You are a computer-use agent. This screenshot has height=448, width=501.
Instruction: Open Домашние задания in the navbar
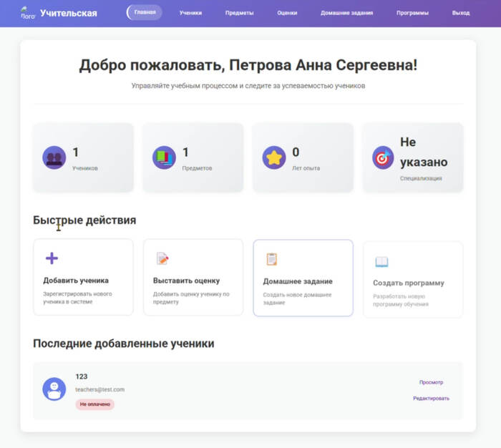[x=346, y=13]
